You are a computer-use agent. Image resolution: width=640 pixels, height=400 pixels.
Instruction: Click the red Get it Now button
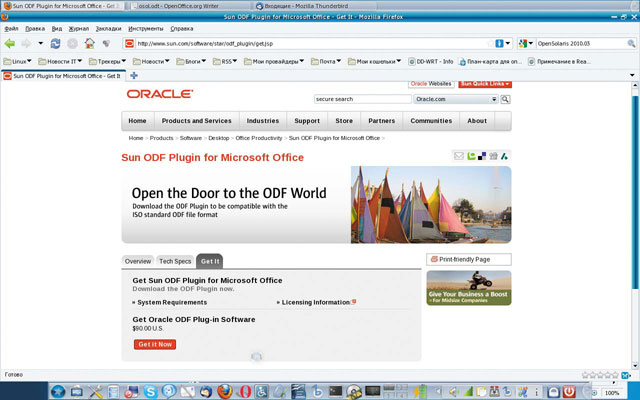tap(155, 344)
